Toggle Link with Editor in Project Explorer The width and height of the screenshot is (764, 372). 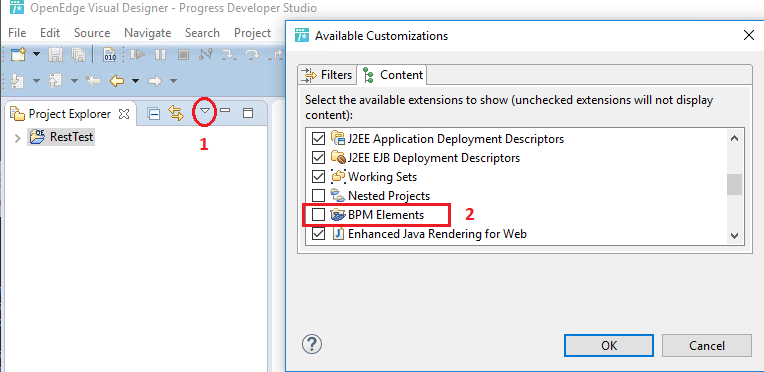coord(176,114)
